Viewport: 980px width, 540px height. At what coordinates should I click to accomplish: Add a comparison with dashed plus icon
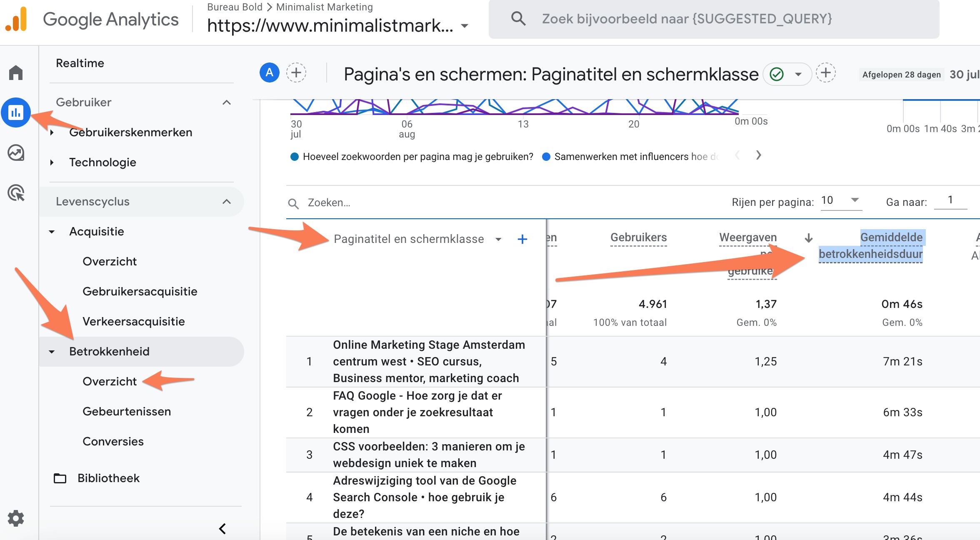click(296, 72)
